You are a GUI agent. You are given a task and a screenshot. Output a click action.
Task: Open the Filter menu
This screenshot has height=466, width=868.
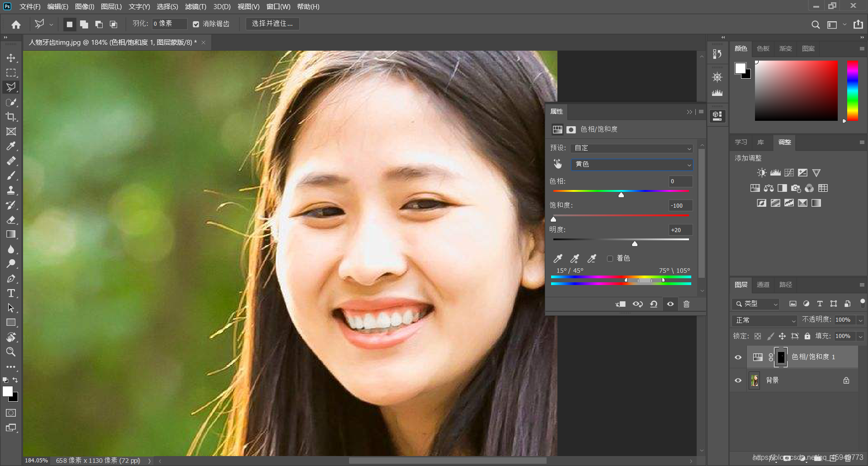[x=196, y=7]
